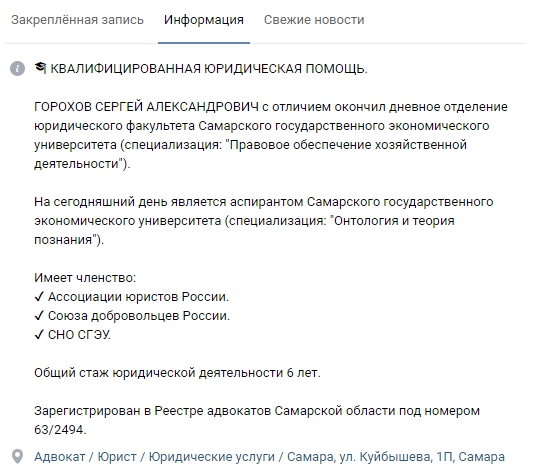533x475 pixels.
Task: Click the checkmark beside СНО СГЭУ
Action: click(x=39, y=335)
